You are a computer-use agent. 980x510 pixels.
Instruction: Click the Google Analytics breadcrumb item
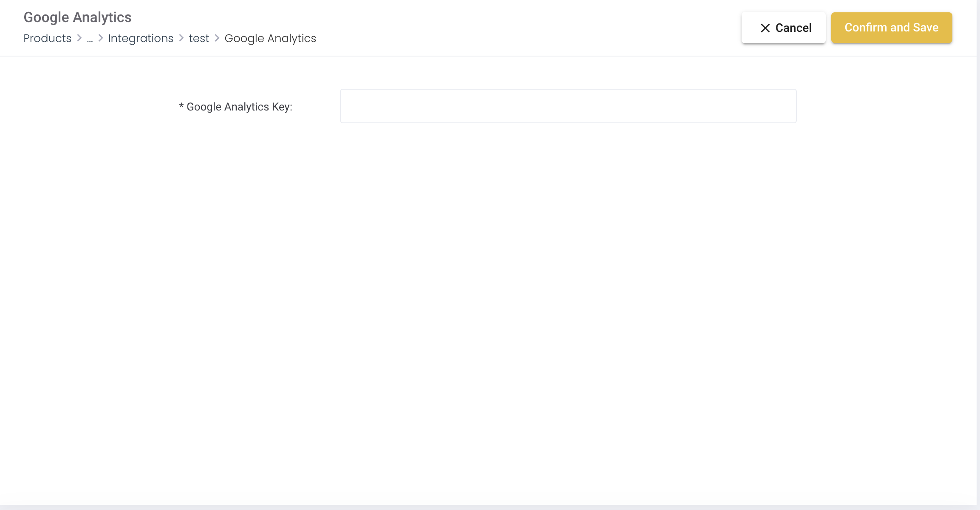click(270, 38)
